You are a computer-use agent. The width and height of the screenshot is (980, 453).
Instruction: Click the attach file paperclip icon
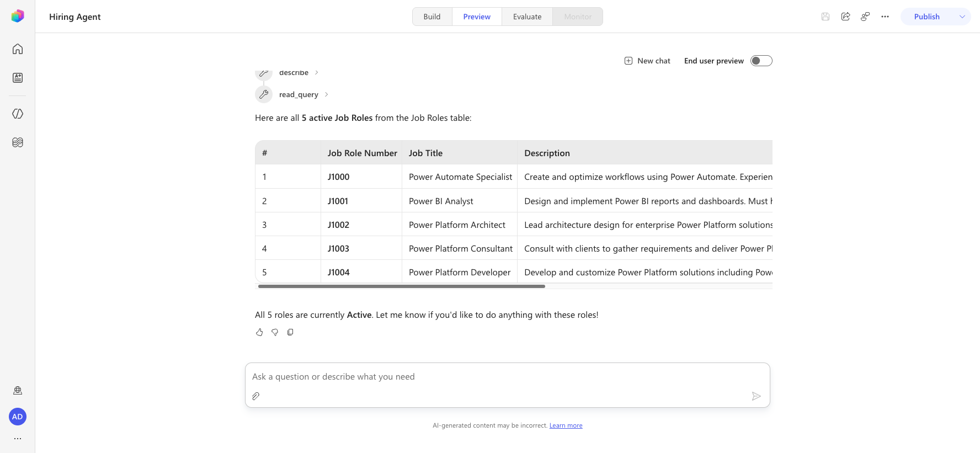coord(256,396)
